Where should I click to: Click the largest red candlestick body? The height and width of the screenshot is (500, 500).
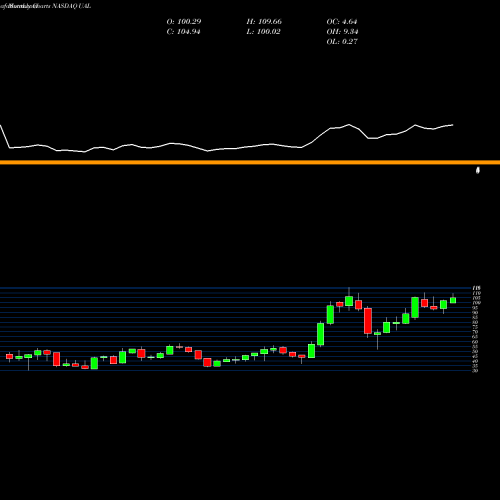point(368,321)
